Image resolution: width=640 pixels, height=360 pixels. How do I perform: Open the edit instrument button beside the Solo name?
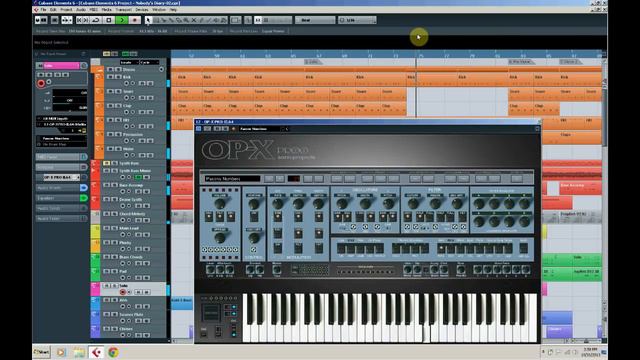click(84, 65)
